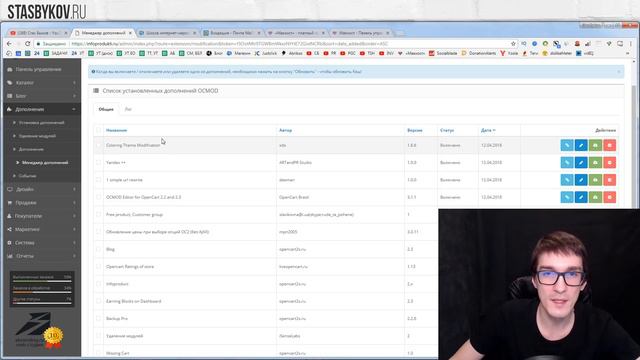Click the browser back arrow

coord(9,44)
